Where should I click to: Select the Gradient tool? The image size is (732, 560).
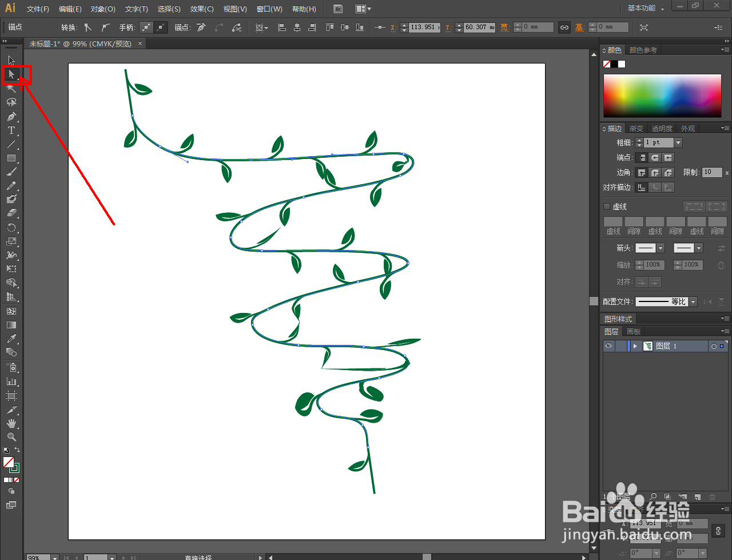[x=11, y=325]
